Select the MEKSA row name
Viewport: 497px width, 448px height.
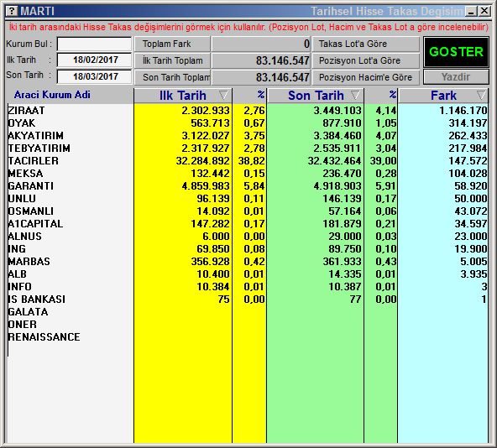[26, 174]
